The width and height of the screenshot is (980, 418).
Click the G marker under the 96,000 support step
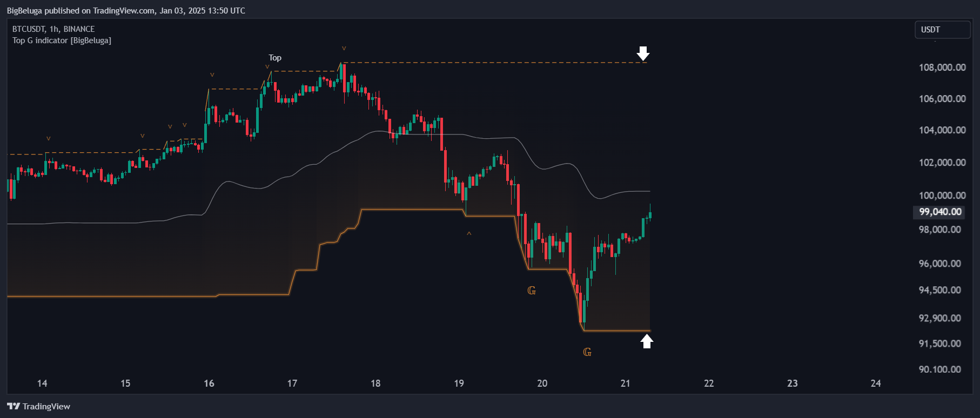532,291
